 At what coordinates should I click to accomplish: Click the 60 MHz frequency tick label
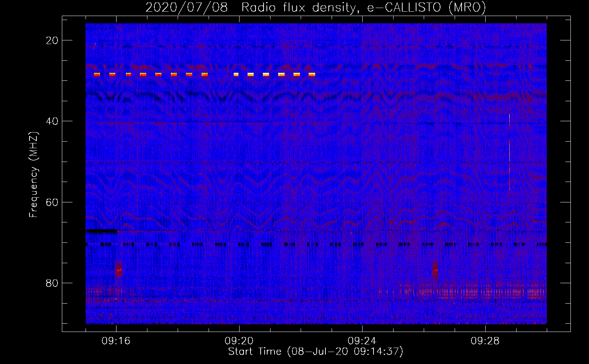click(x=52, y=202)
